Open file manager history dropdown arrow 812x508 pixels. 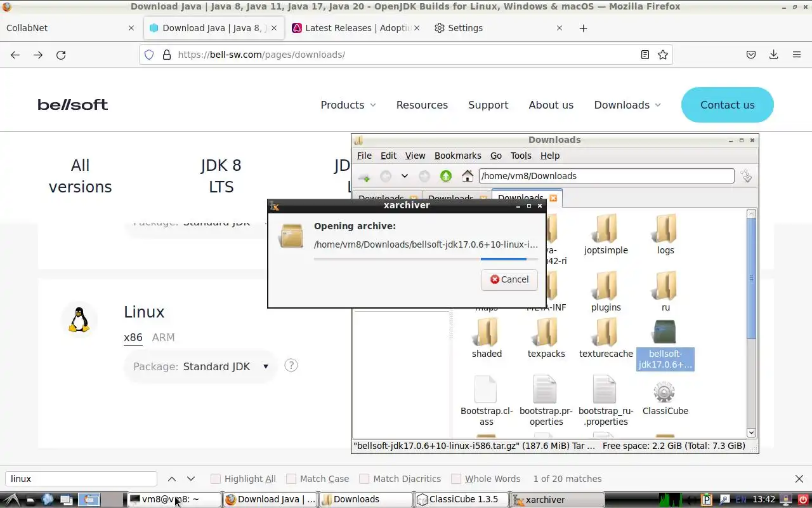coord(404,177)
